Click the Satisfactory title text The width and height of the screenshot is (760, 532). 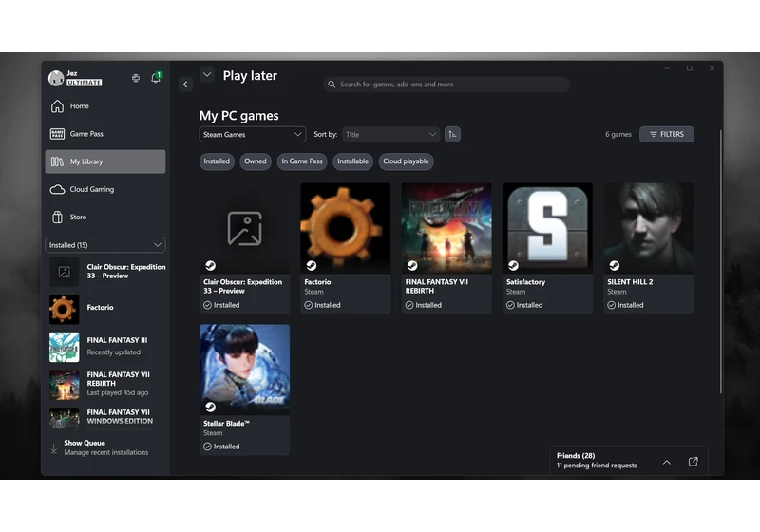[525, 282]
